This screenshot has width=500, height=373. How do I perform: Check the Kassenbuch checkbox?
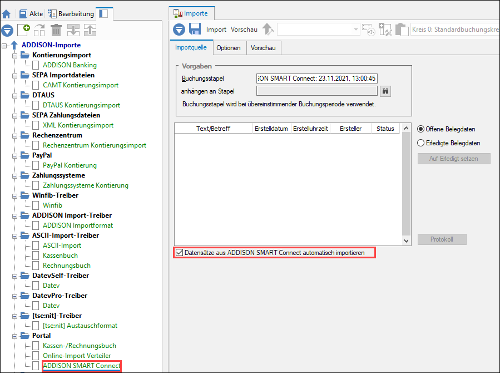tap(36, 256)
